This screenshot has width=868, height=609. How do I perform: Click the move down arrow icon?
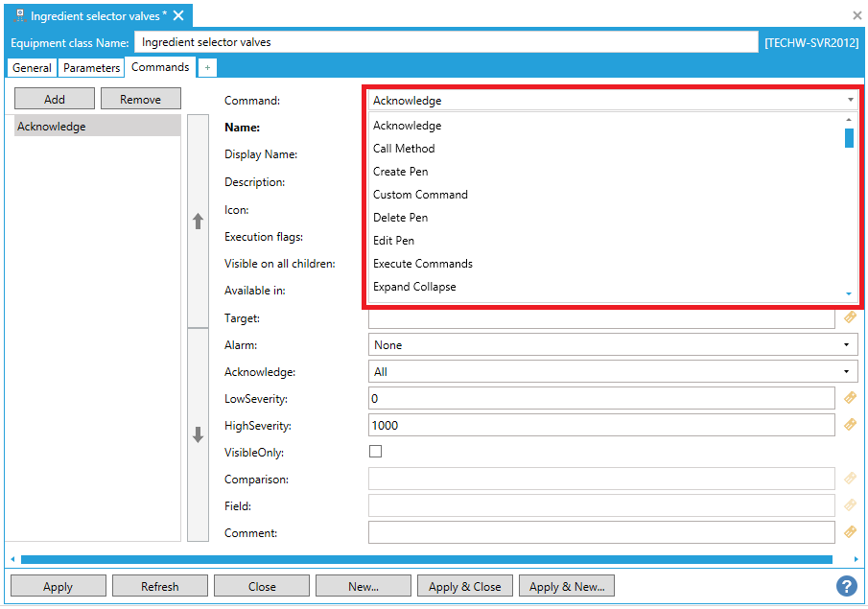tap(199, 434)
